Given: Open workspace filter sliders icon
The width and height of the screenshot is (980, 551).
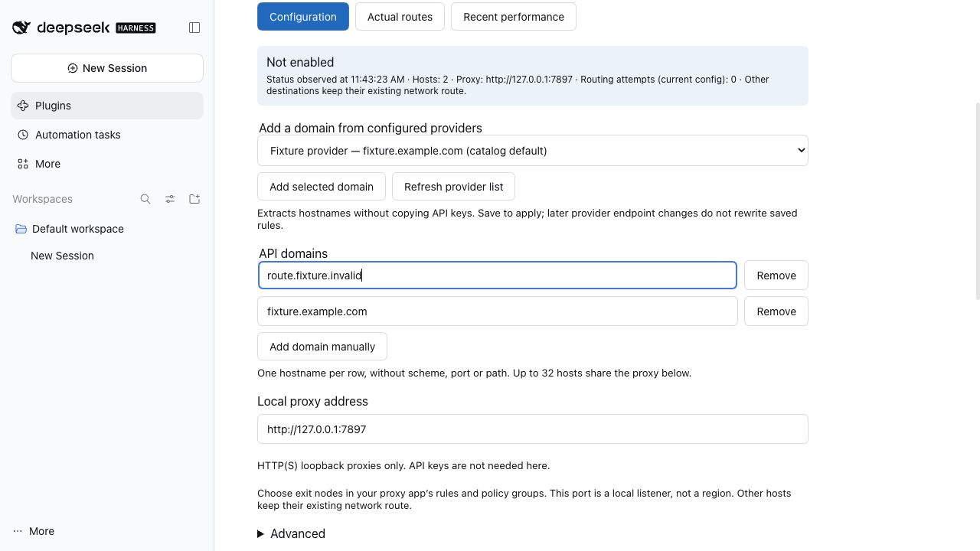Looking at the screenshot, I should (x=170, y=199).
